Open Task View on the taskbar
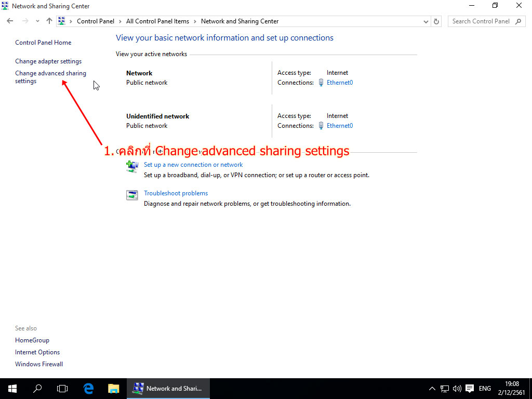 pos(62,388)
